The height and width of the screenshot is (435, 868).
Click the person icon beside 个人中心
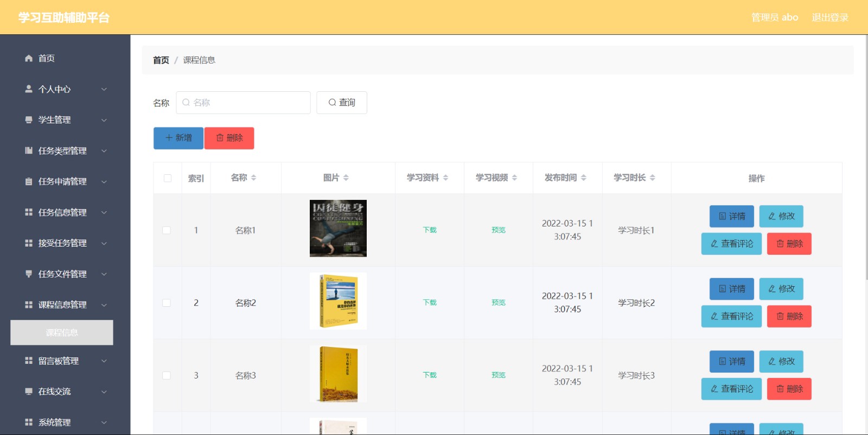pyautogui.click(x=29, y=89)
